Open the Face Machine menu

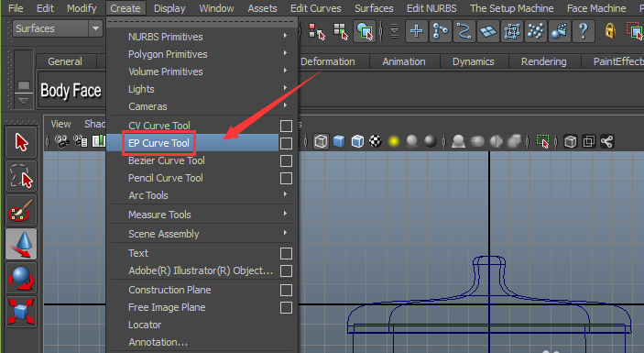596,8
